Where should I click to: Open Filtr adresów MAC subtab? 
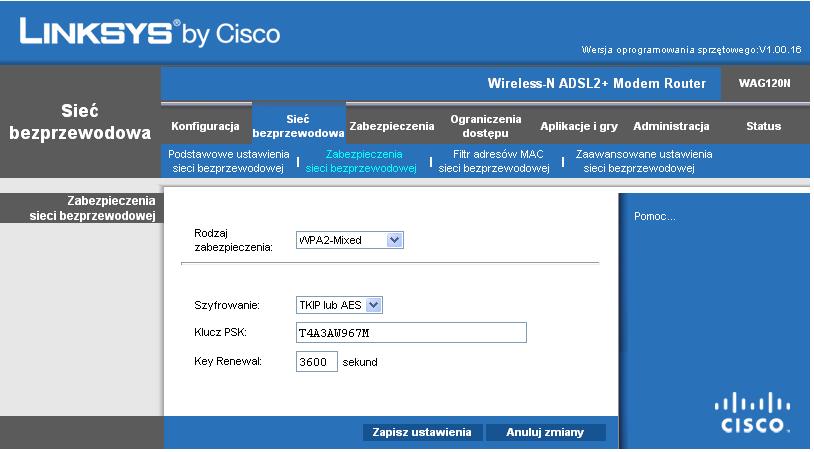494,161
